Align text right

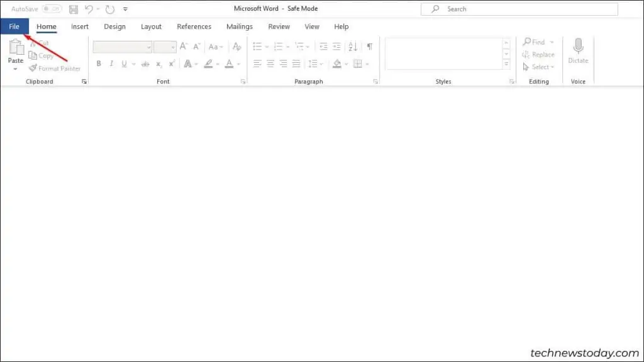284,63
